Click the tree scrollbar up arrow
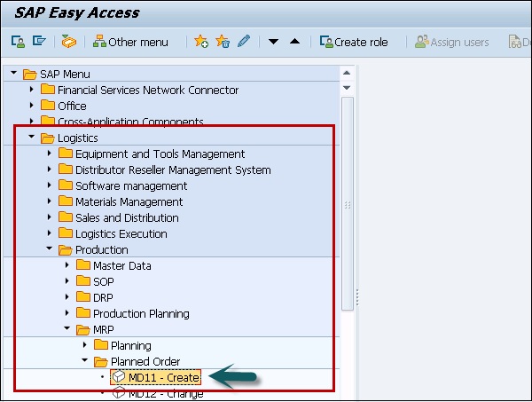The width and height of the screenshot is (532, 402). tap(347, 73)
